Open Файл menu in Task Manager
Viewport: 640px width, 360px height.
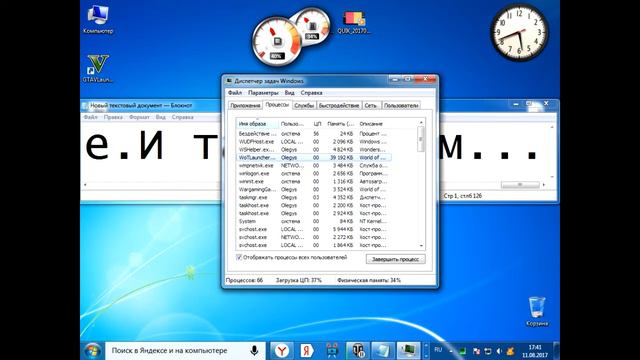point(235,93)
